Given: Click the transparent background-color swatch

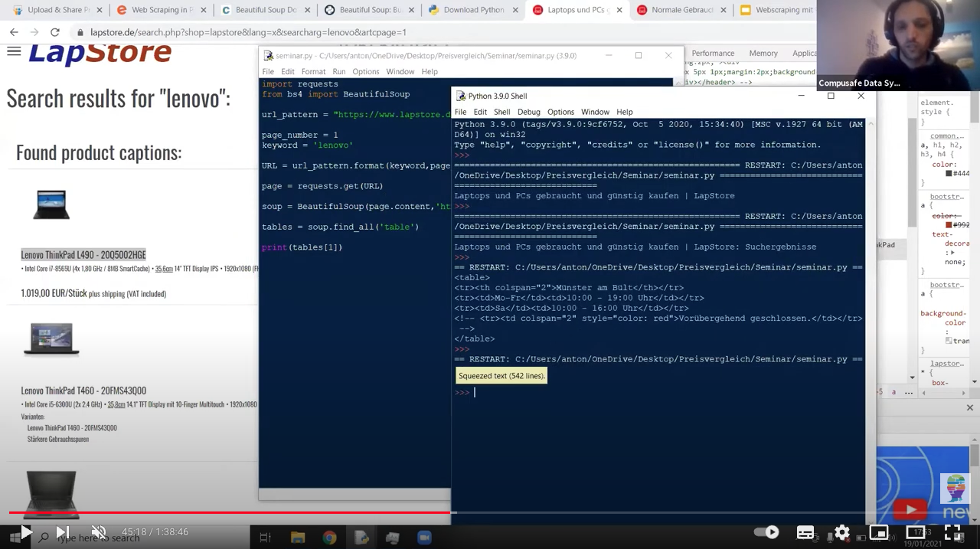Looking at the screenshot, I should click(x=949, y=341).
